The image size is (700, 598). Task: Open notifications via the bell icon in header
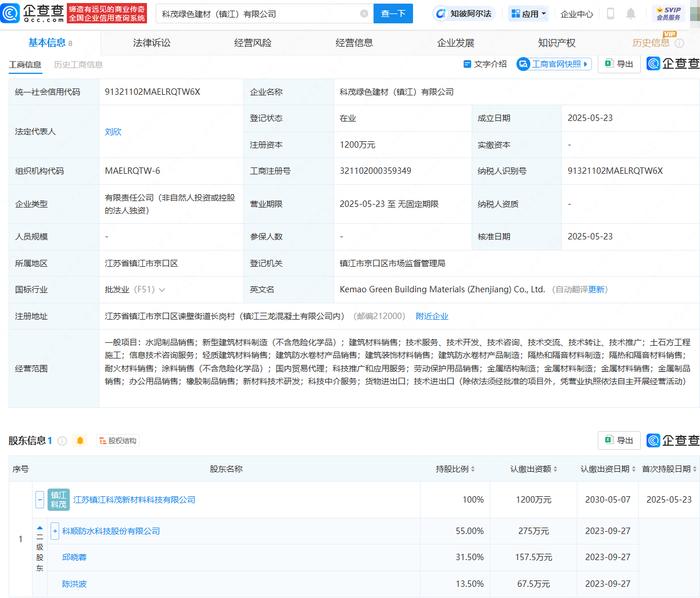click(x=630, y=14)
